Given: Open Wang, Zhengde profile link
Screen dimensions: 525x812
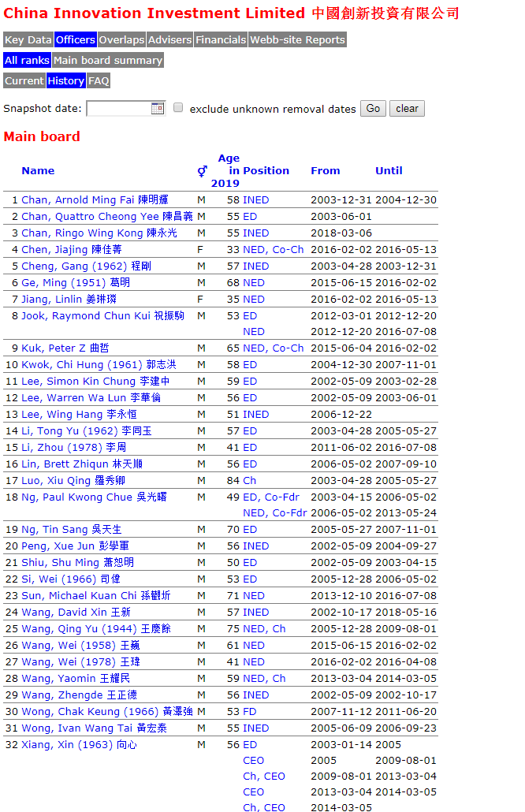Looking at the screenshot, I should point(79,695).
